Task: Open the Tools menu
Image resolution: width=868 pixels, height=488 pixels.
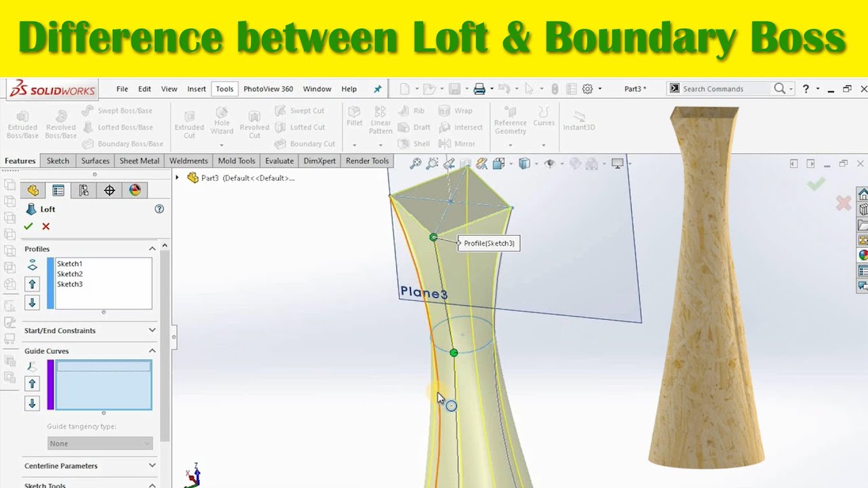Action: (x=224, y=89)
